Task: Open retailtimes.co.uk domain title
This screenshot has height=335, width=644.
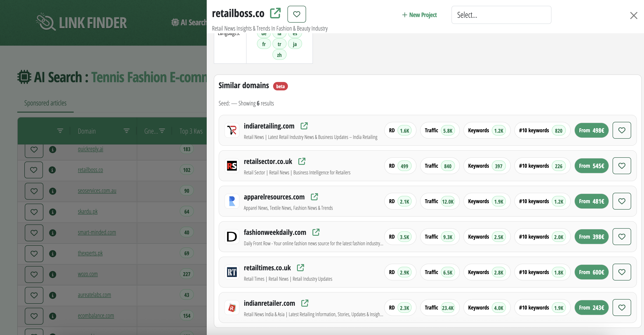Action: [267, 268]
